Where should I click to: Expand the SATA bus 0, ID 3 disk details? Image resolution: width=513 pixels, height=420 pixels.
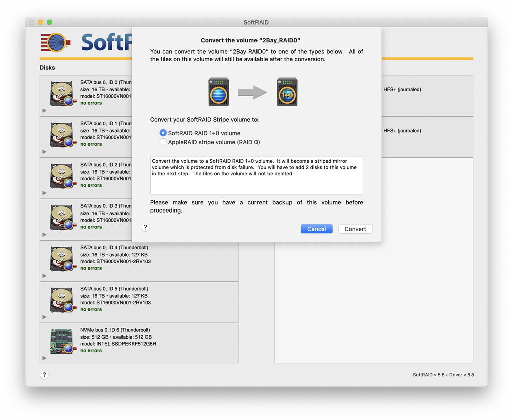(x=44, y=235)
